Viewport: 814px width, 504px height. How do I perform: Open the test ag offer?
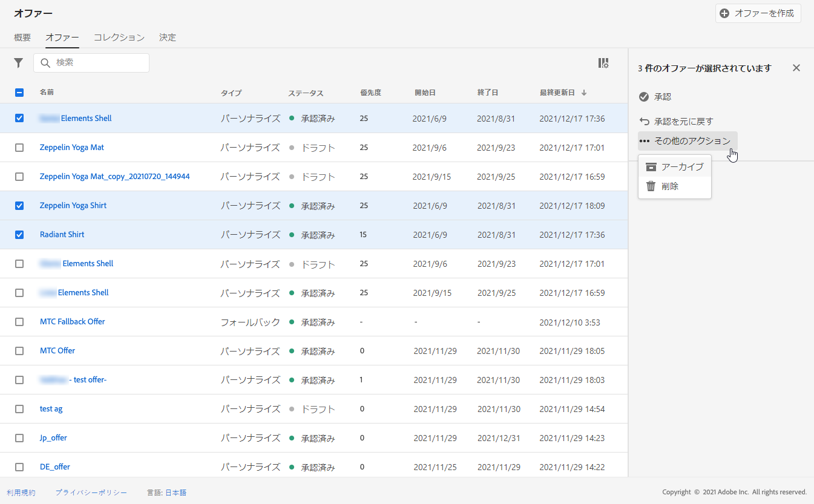(51, 409)
